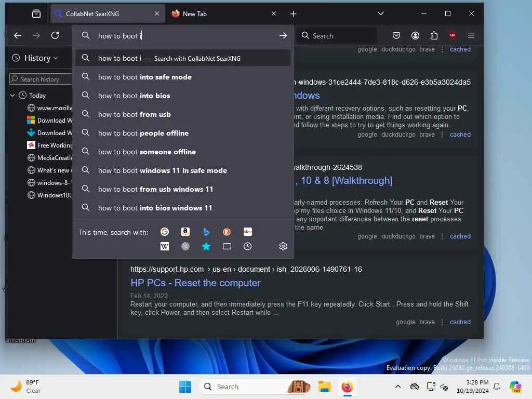
Task: Submit the URL bar search with go arrow
Action: (x=283, y=36)
